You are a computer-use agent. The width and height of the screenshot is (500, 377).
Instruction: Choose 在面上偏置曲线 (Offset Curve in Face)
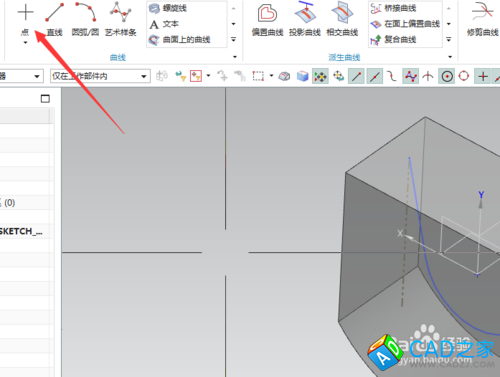[405, 24]
